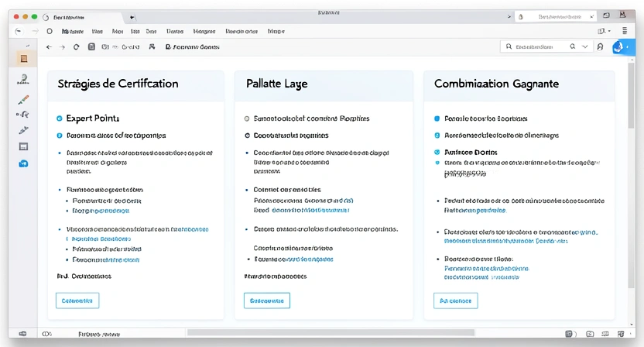The image size is (644, 347).
Task: Toggle blue square checkbox in 'Combiniaation Gagnante' card
Action: pyautogui.click(x=437, y=119)
